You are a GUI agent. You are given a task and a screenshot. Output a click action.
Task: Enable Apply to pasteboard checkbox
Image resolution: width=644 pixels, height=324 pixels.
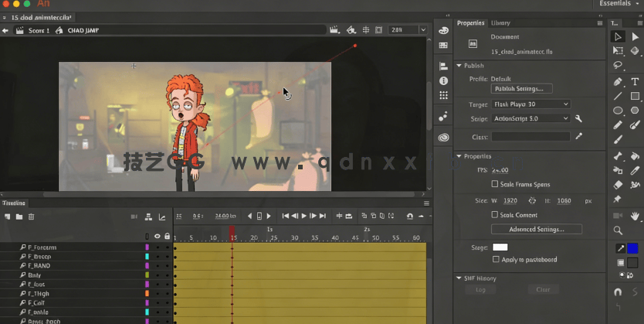click(497, 259)
